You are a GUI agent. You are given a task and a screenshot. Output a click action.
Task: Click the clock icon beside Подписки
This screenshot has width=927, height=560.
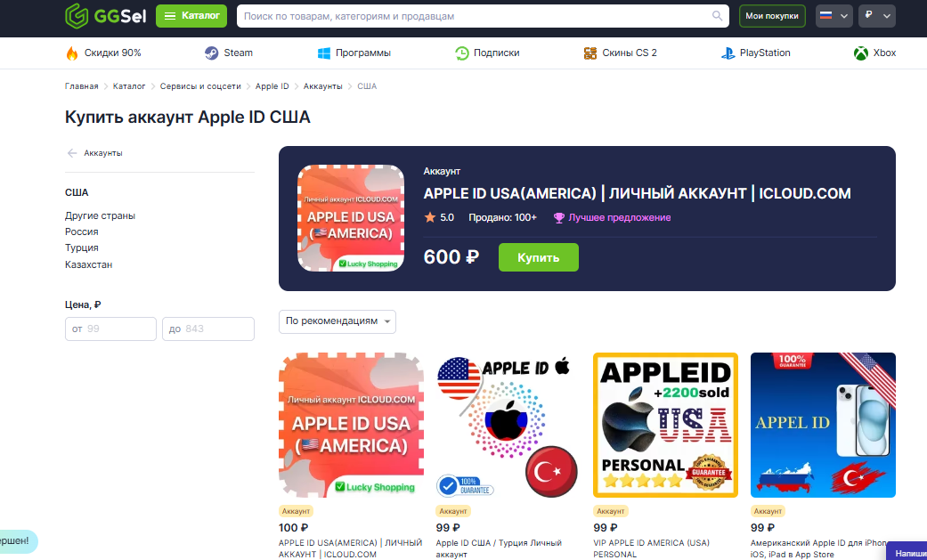[x=462, y=53]
